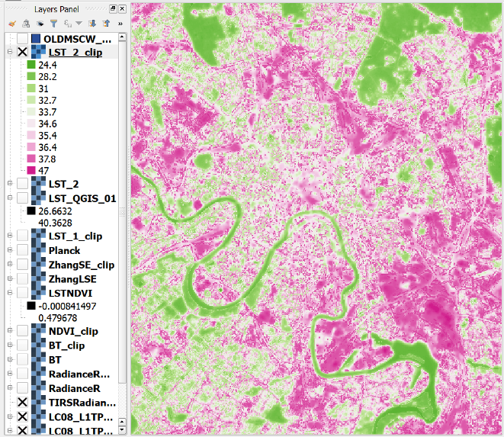Click the BT_clip raster layer icon
Screen dimensions: 504x437
tap(38, 345)
